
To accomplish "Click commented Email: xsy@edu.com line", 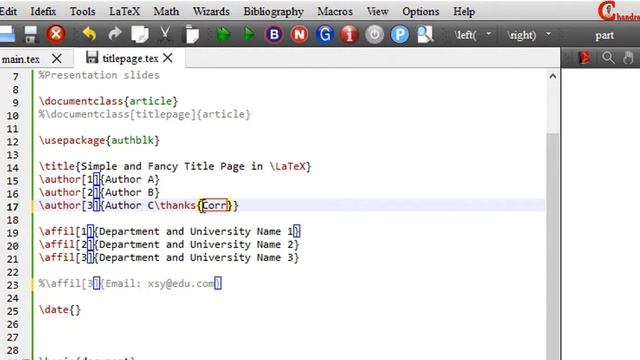I will click(130, 284).
